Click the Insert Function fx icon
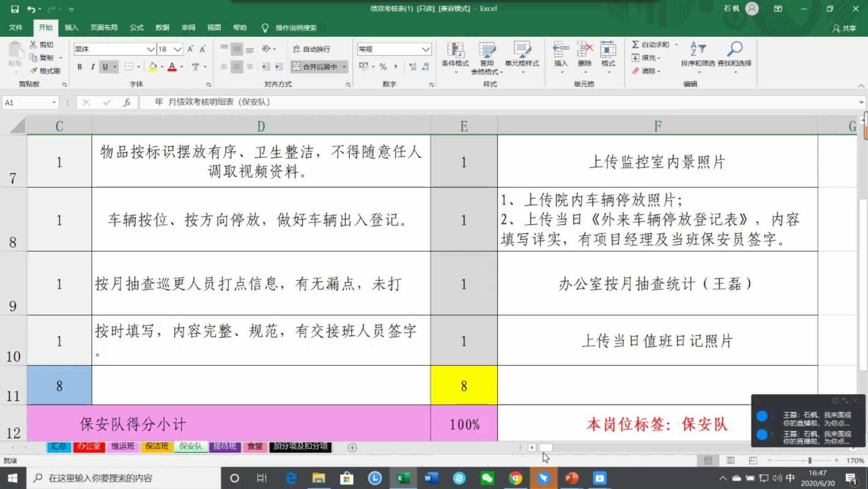Image resolution: width=868 pixels, height=489 pixels. [x=127, y=102]
